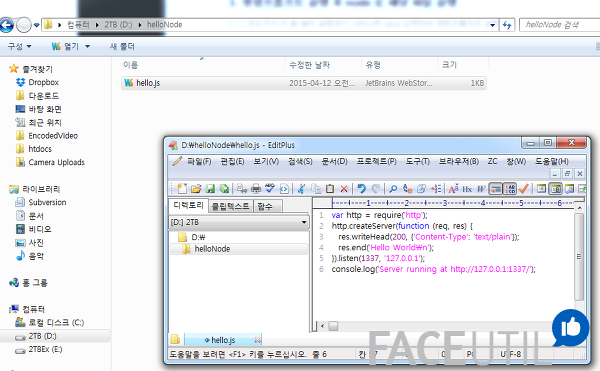Screen dimensions: 600x371
Task: Click the Print Preview icon in EditPlus
Action: [242, 189]
